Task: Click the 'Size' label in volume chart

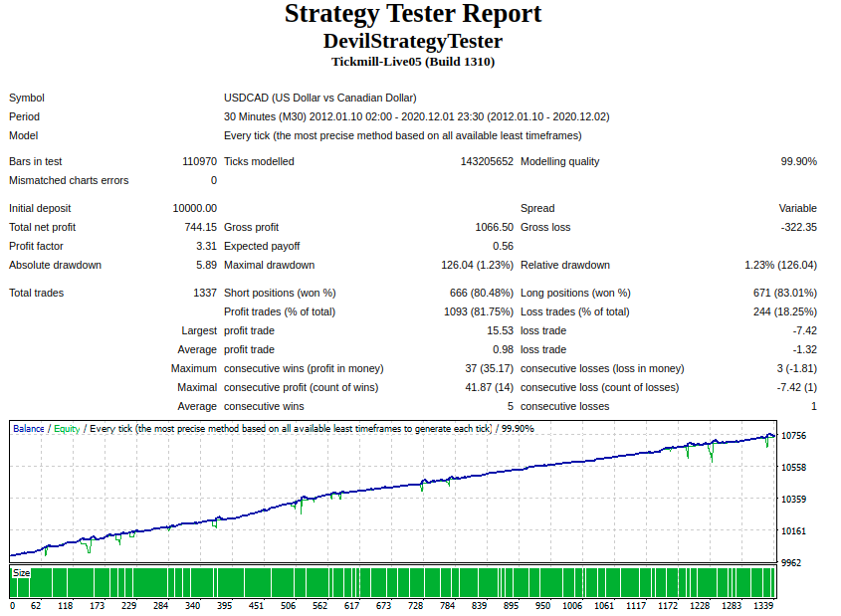Action: pyautogui.click(x=22, y=572)
